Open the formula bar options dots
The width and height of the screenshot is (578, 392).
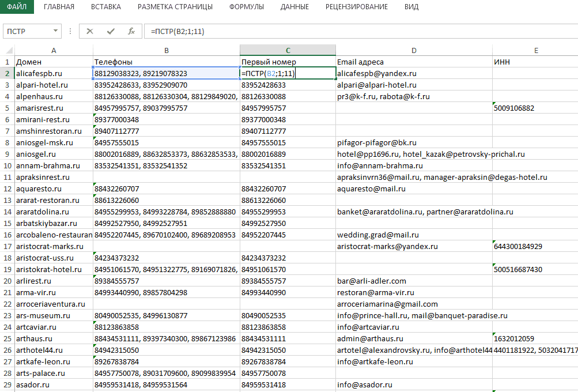(70, 31)
